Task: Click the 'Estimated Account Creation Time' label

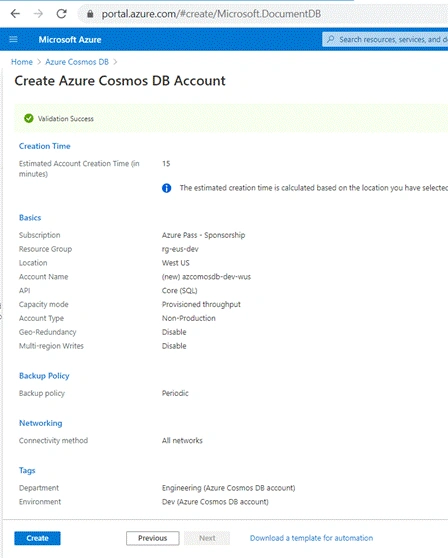Action: point(79,169)
